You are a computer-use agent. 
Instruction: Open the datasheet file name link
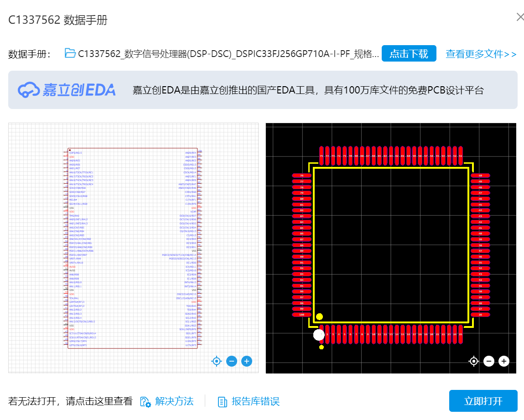(x=228, y=54)
